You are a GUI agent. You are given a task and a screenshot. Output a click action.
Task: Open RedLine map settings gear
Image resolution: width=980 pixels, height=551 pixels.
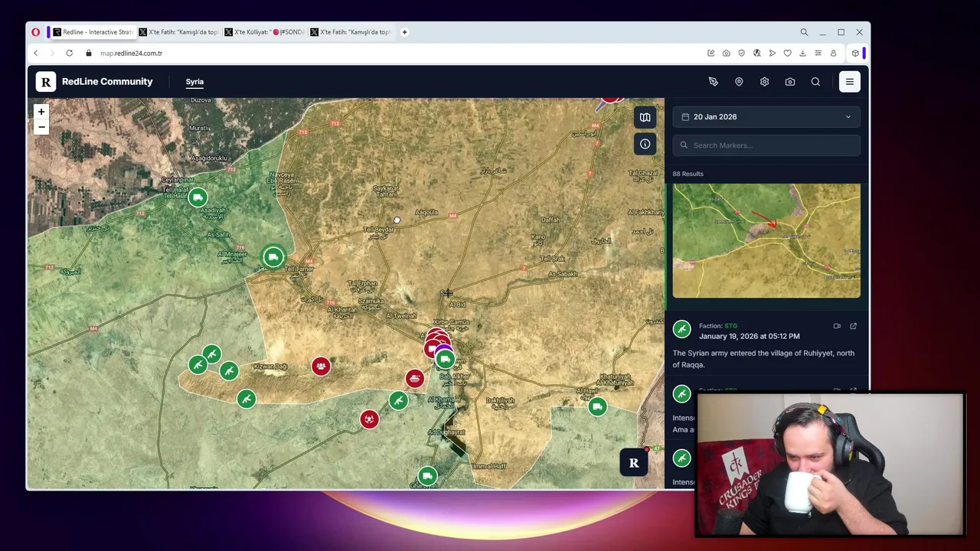click(764, 82)
